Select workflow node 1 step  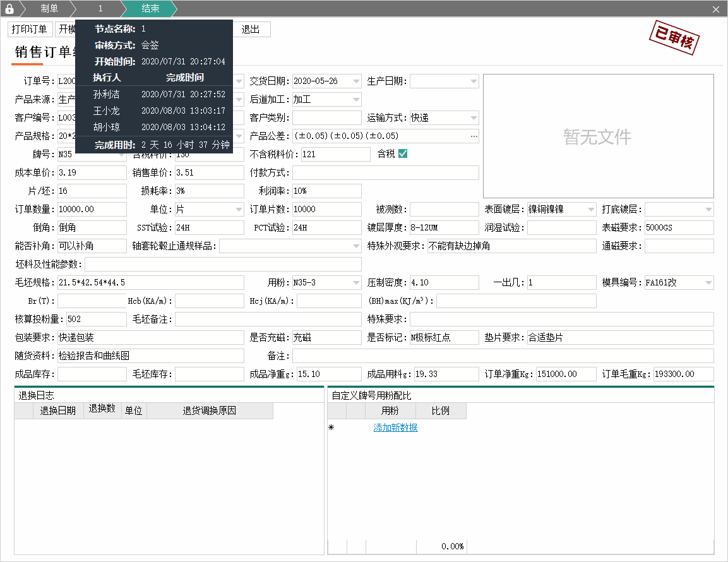(100, 8)
